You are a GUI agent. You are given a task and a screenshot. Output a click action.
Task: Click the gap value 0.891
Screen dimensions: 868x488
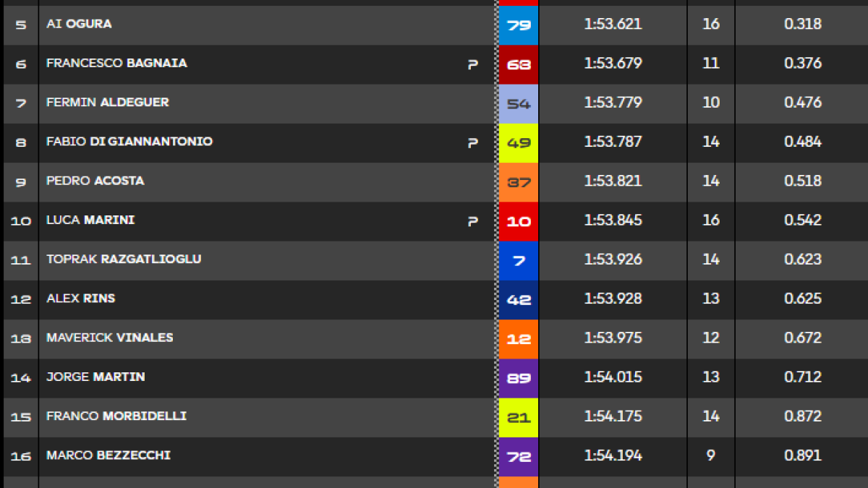tap(803, 455)
